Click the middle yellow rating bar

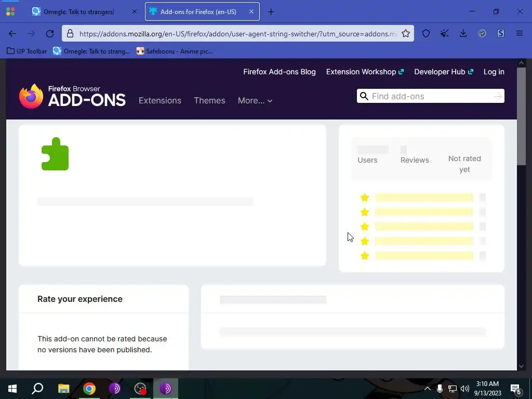[x=424, y=227]
